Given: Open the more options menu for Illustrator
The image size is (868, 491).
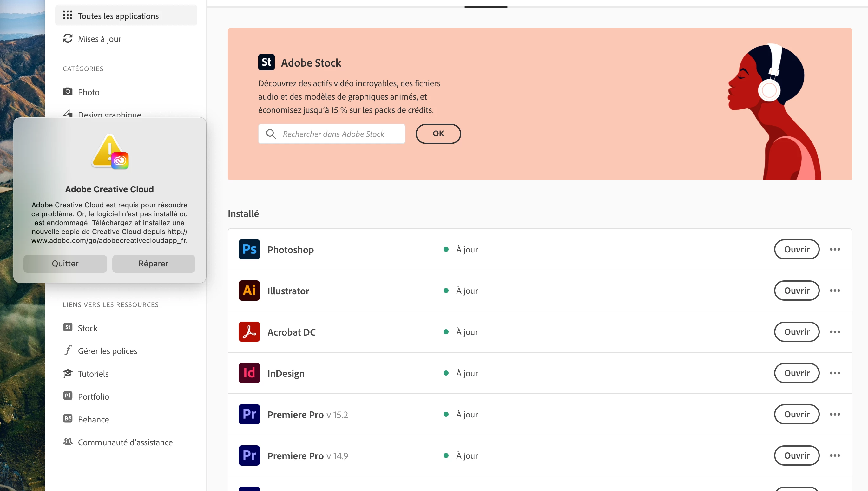Looking at the screenshot, I should (x=834, y=290).
